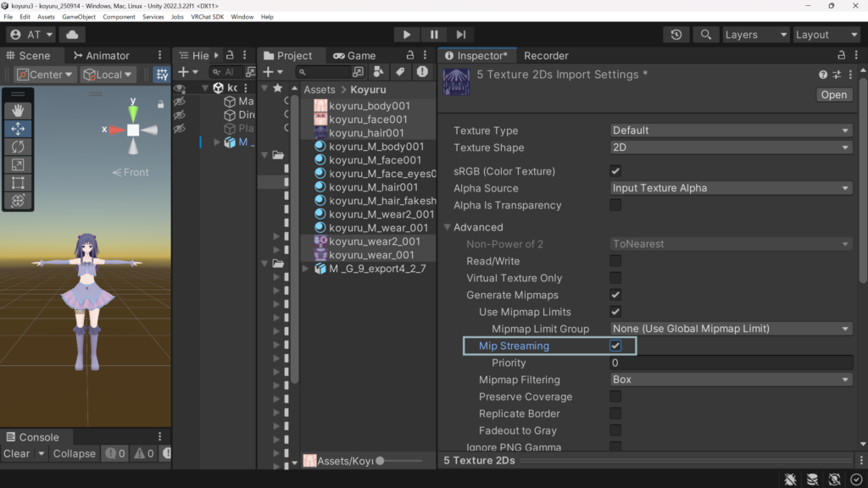Open the Texture Type dropdown

(x=731, y=130)
